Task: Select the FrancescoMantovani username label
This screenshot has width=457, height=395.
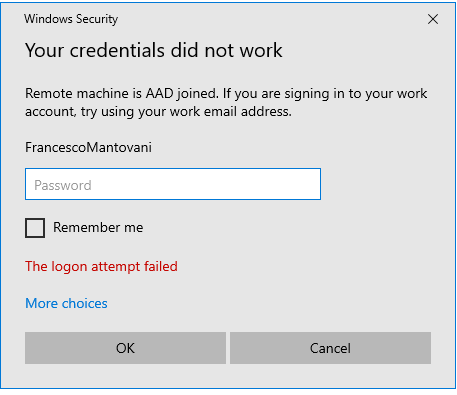Action: tap(88, 147)
